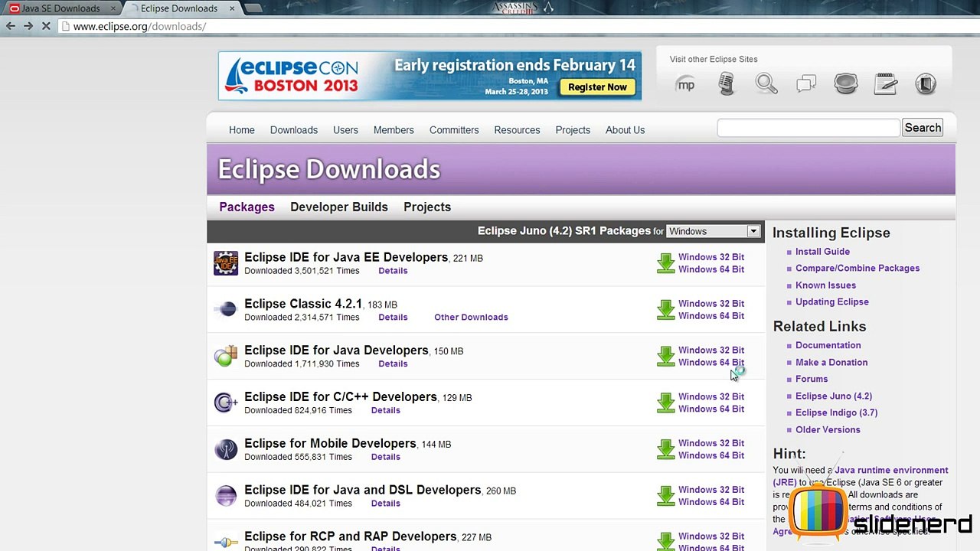Open the Users navigation item
This screenshot has height=551, width=980.
(x=345, y=130)
